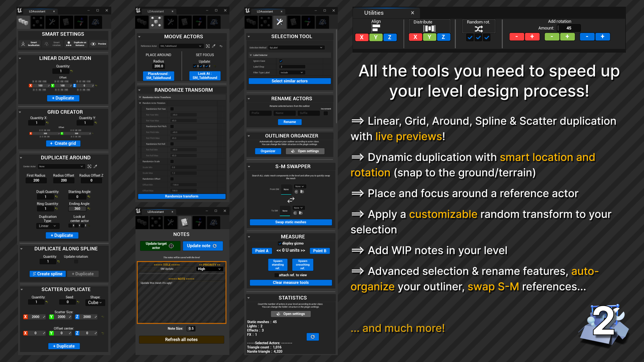Uncheck the Ignore Case checkbox
This screenshot has width=644, height=362.
[x=281, y=61]
